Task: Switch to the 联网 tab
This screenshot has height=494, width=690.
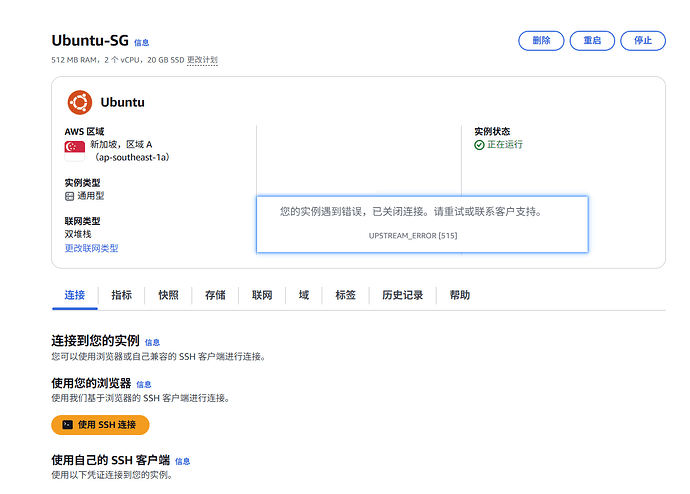Action: [x=262, y=295]
